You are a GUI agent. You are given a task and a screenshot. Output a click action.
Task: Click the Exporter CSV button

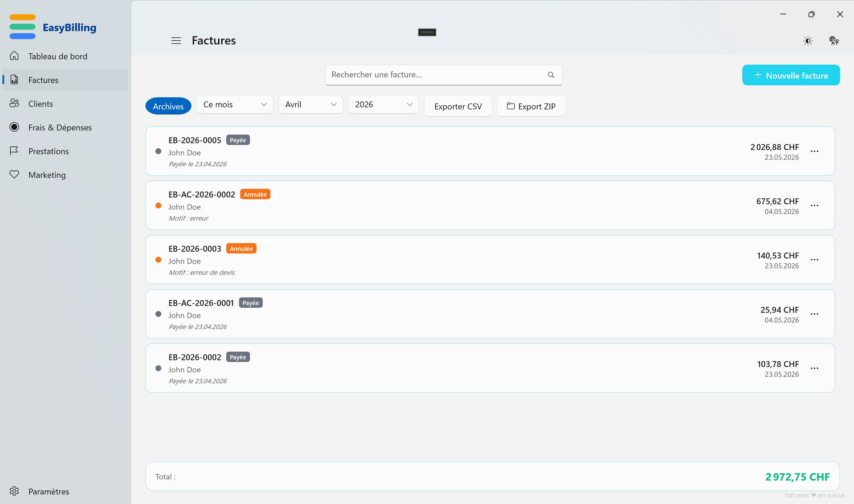pyautogui.click(x=458, y=106)
